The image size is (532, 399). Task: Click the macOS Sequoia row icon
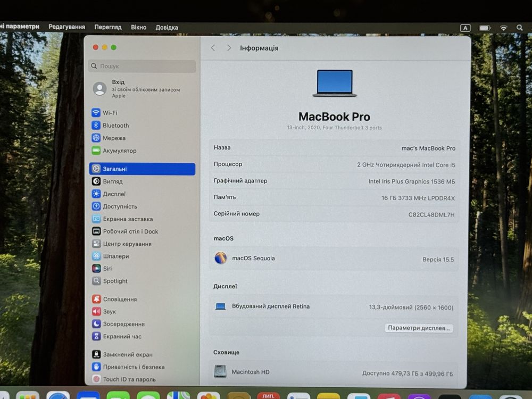click(221, 258)
